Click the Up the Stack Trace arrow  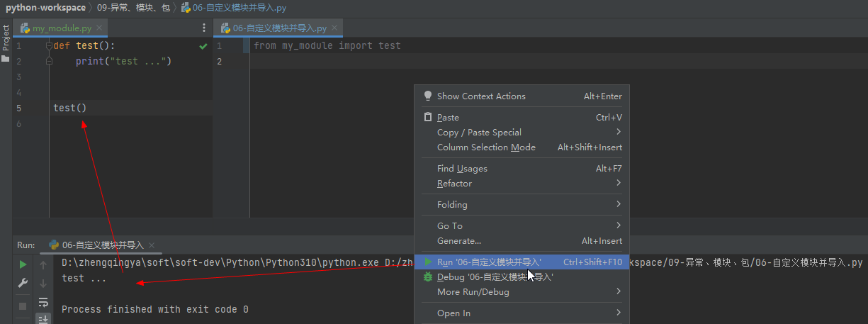point(43,264)
